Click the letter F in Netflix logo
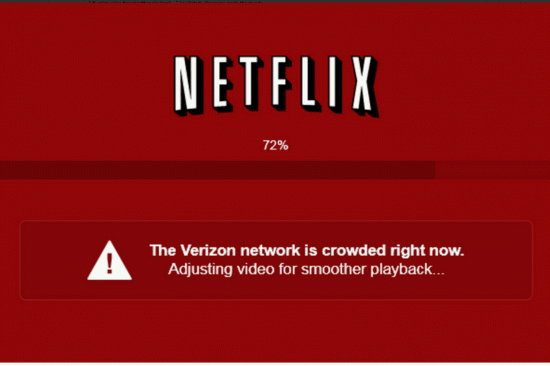Image resolution: width=550 pixels, height=366 pixels. tap(281, 83)
